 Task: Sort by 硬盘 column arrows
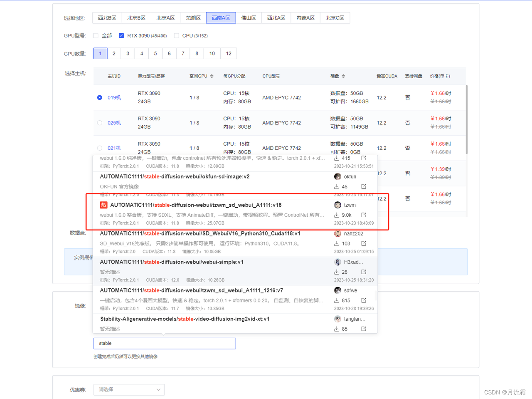point(343,76)
